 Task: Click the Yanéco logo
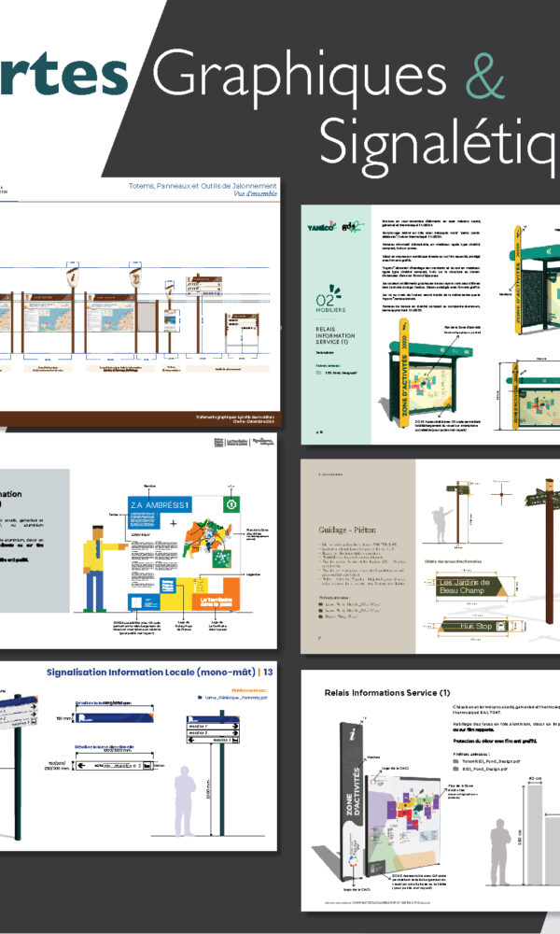321,227
